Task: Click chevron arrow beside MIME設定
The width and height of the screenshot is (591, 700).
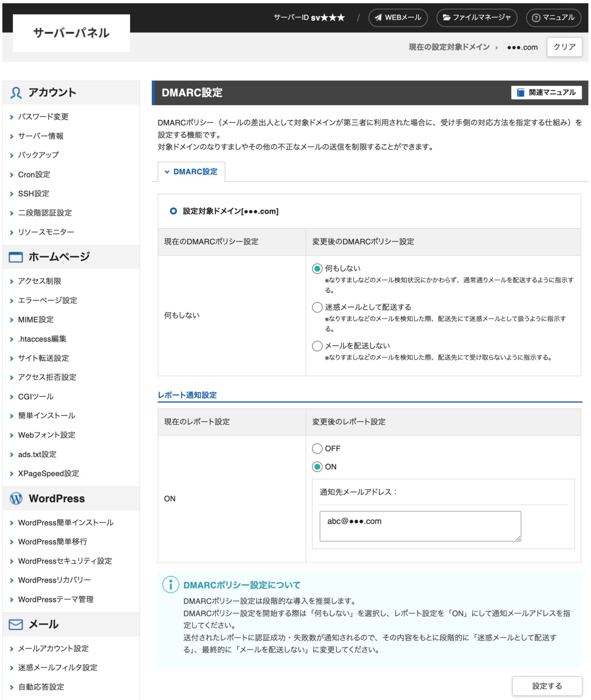Action: coord(12,320)
